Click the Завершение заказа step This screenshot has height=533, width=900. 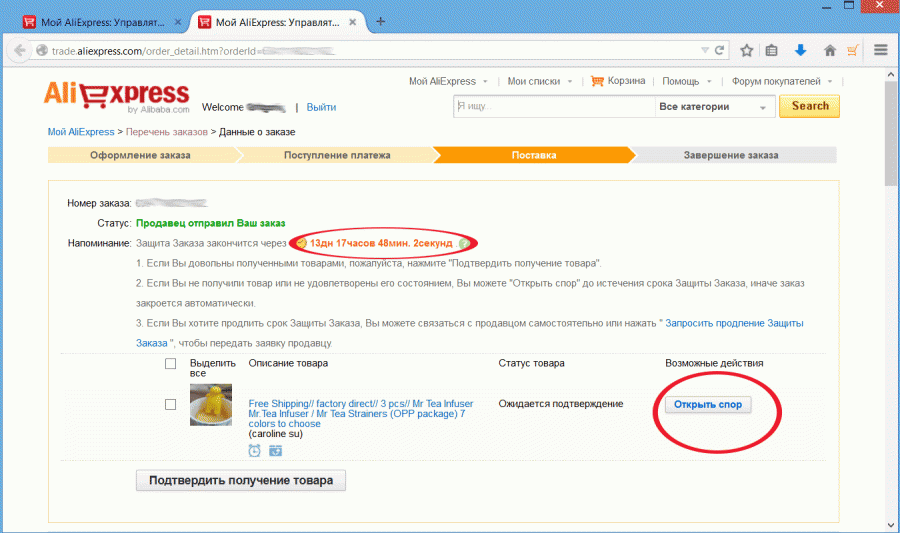pos(731,155)
